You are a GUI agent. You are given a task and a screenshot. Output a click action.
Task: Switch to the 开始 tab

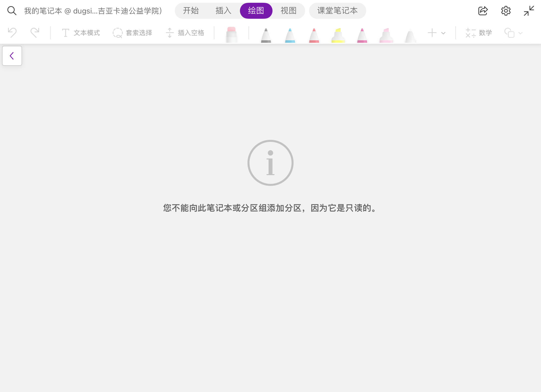(x=191, y=11)
